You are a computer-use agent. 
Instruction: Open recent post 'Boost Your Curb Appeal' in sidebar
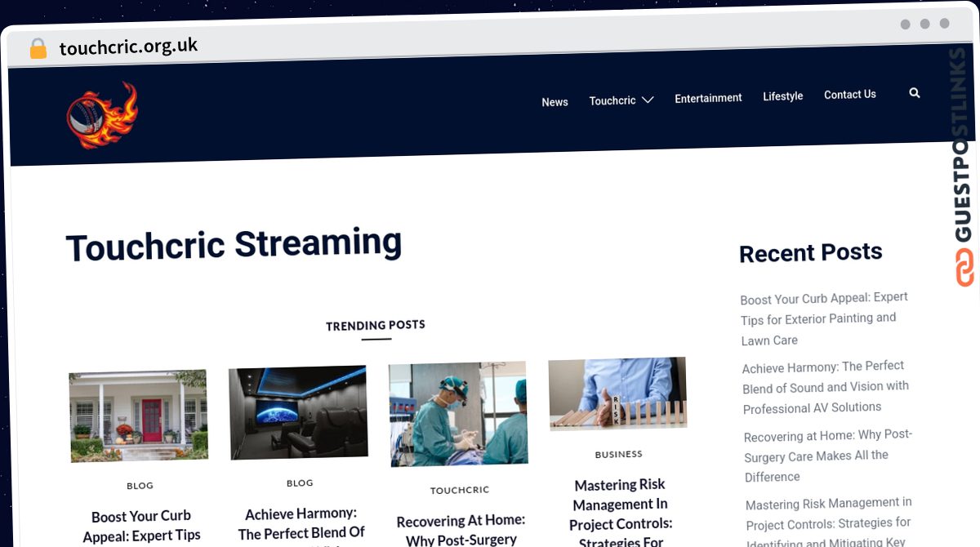824,318
